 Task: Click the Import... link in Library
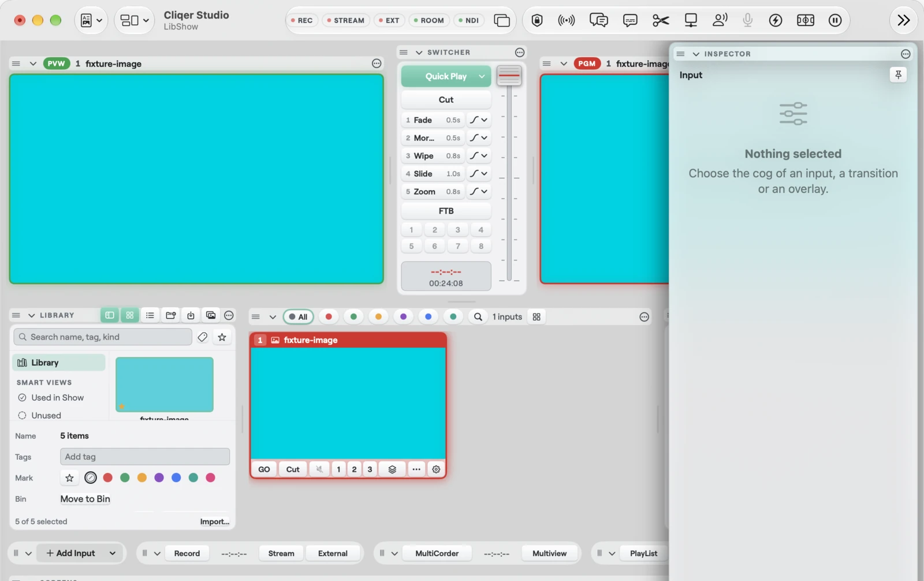[215, 522]
